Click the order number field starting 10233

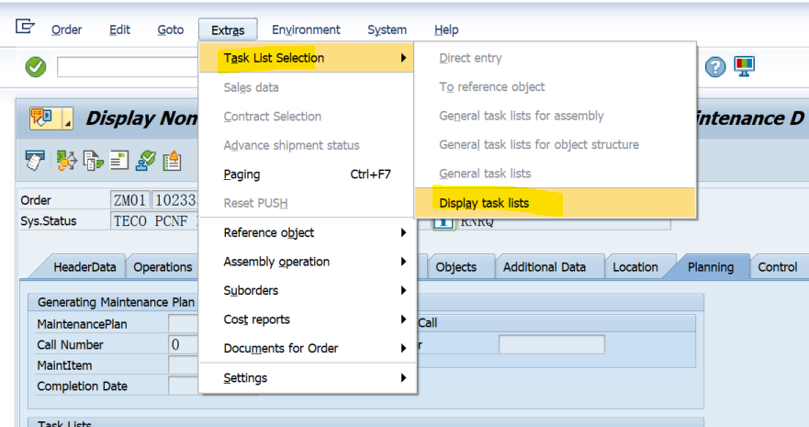pyautogui.click(x=175, y=200)
